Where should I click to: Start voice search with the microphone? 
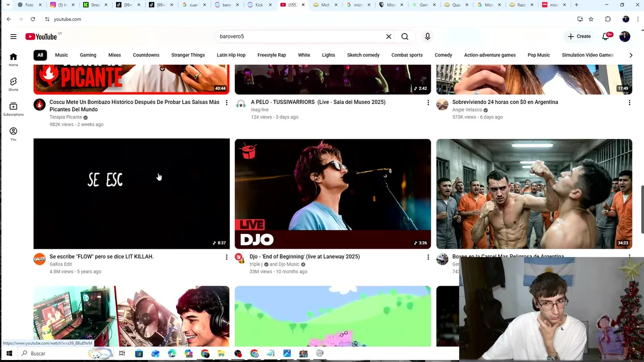(x=427, y=36)
